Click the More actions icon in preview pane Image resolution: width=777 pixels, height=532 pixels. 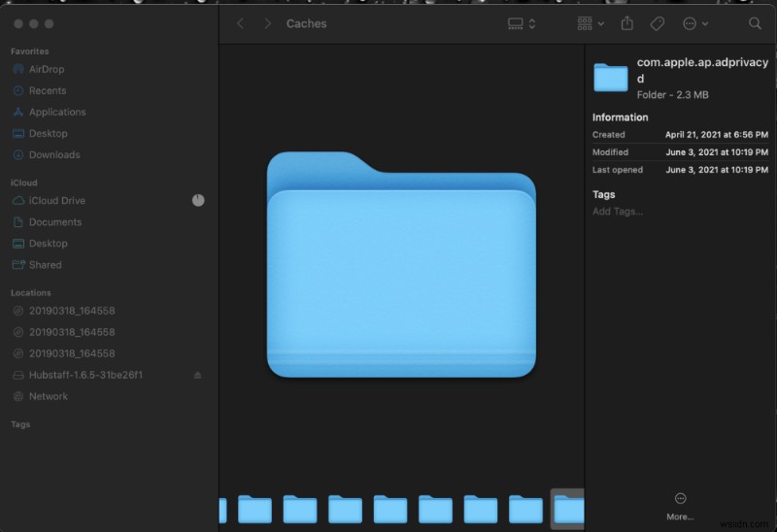pos(679,498)
